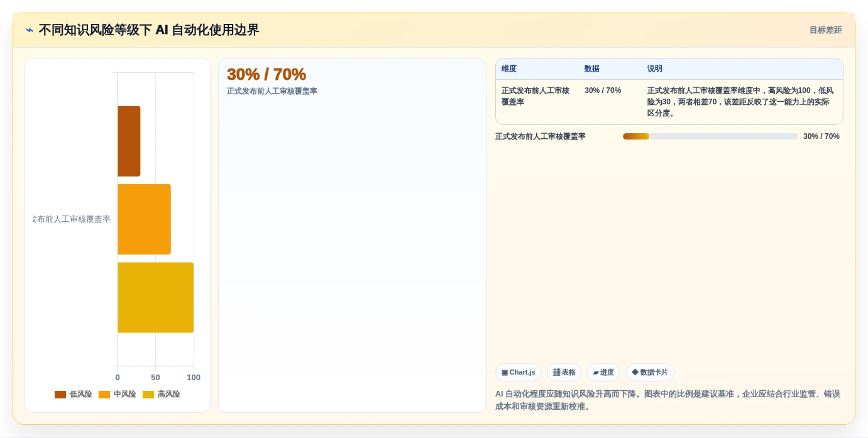Click the yellow high-risk chart bar
Image resolution: width=868 pixels, height=438 pixels.
click(x=155, y=297)
